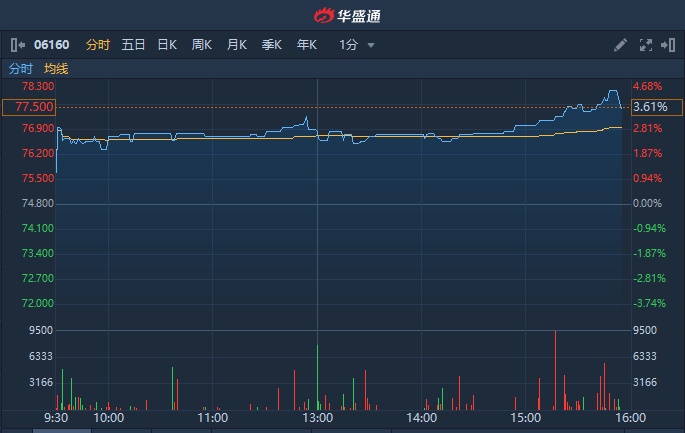
Task: Select the 月K monthly chart tab
Action: (x=237, y=45)
